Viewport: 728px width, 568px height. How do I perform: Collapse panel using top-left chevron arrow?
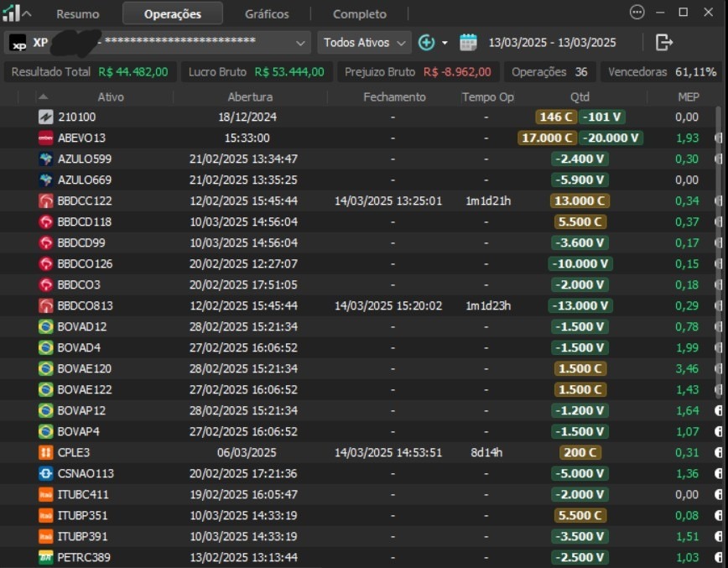pos(27,13)
